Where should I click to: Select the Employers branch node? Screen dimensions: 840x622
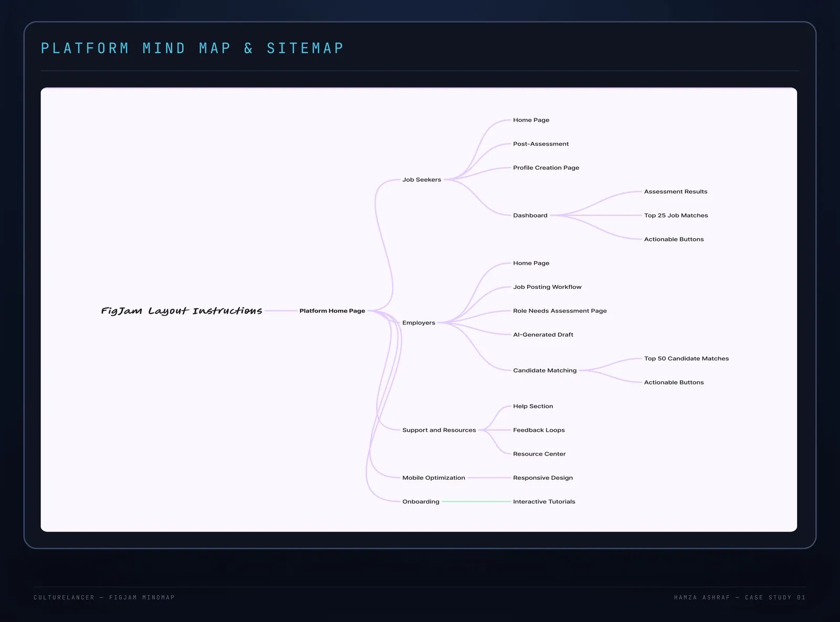coord(418,323)
